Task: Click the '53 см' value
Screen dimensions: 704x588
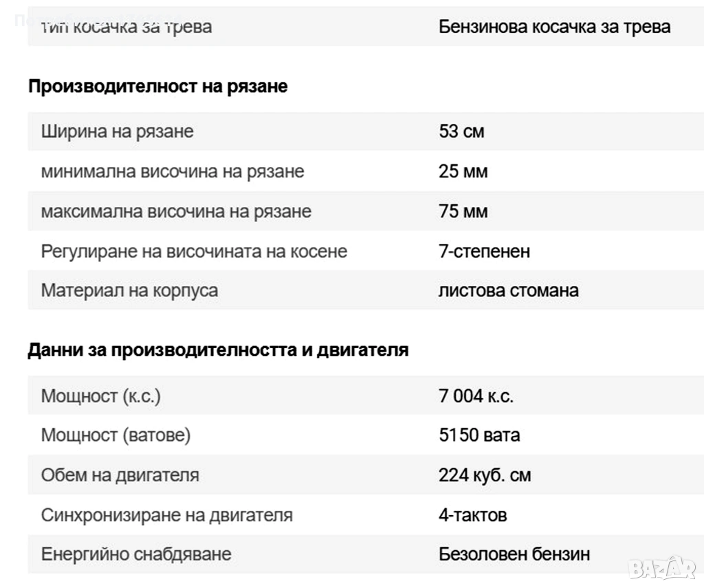Action: click(x=461, y=131)
